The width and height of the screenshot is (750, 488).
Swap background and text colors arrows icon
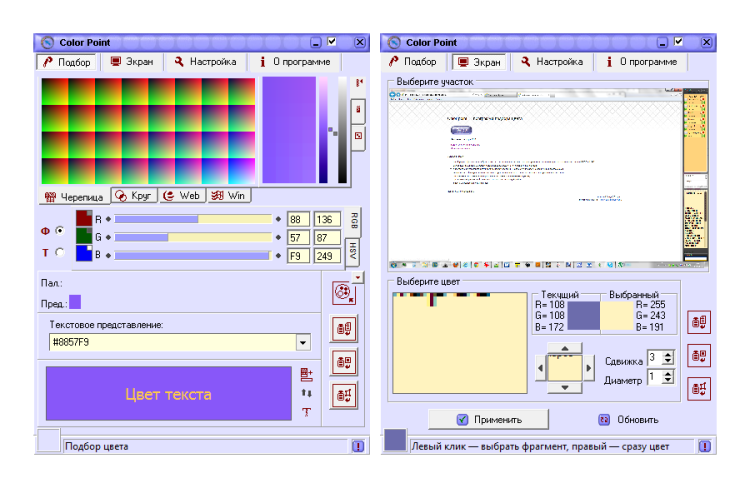click(307, 393)
